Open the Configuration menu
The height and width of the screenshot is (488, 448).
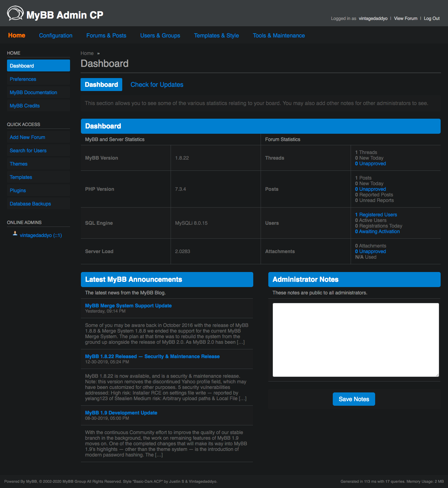(56, 36)
